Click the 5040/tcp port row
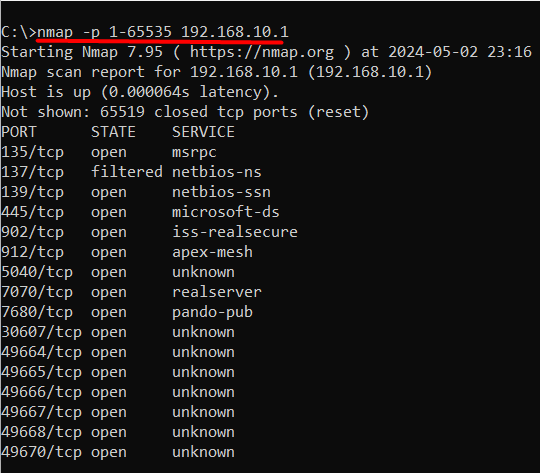 pos(118,272)
